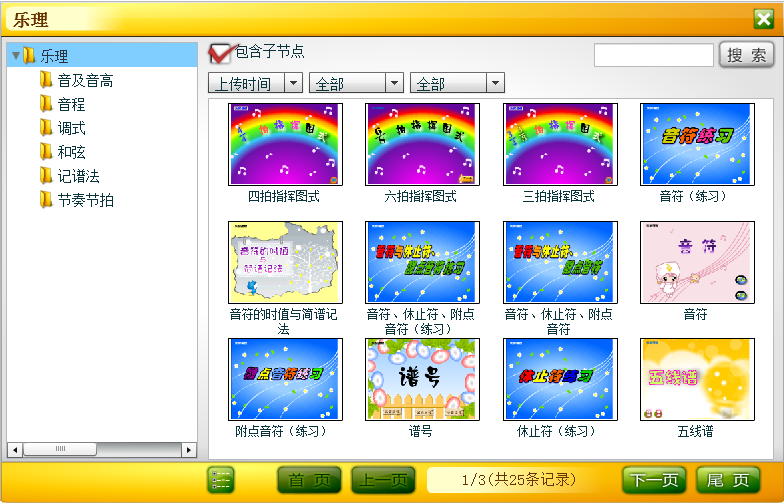784x504 pixels.
Task: Select the pink 音符 thumbnail
Action: [x=696, y=262]
